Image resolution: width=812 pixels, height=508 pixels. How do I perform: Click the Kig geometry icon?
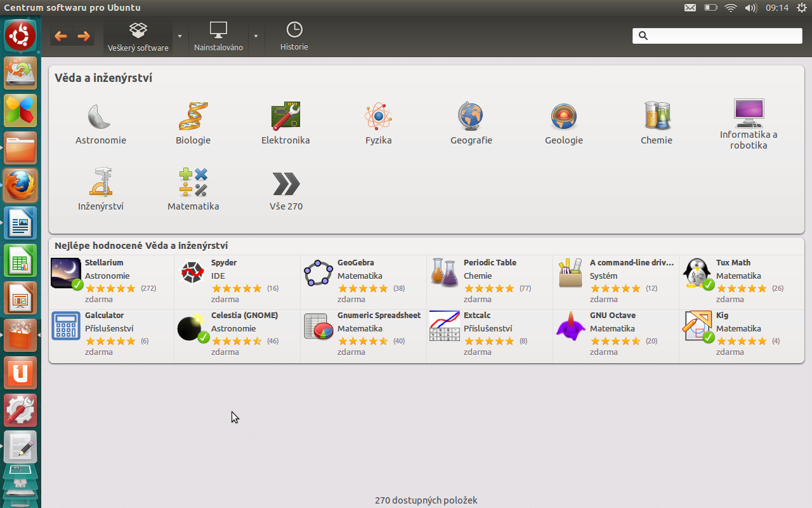click(697, 326)
